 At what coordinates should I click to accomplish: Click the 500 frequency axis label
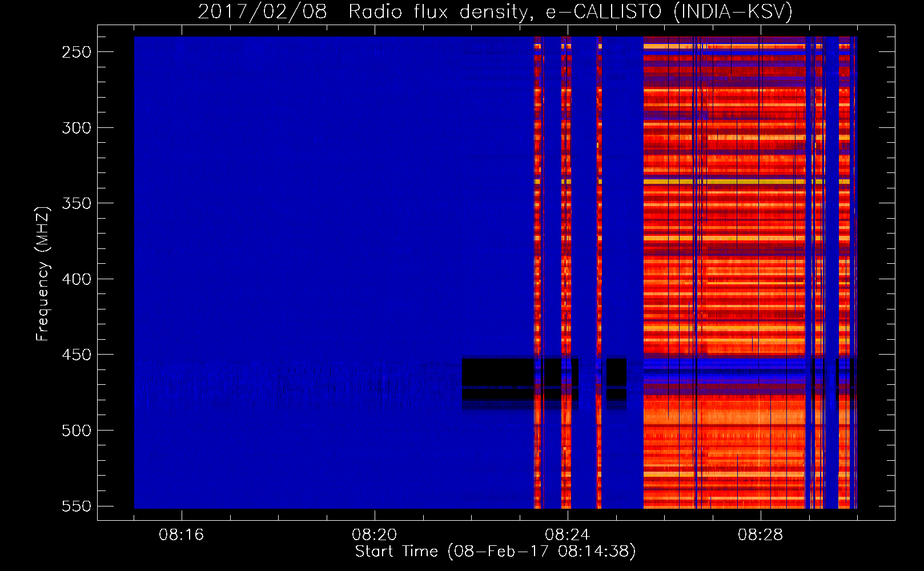(77, 431)
